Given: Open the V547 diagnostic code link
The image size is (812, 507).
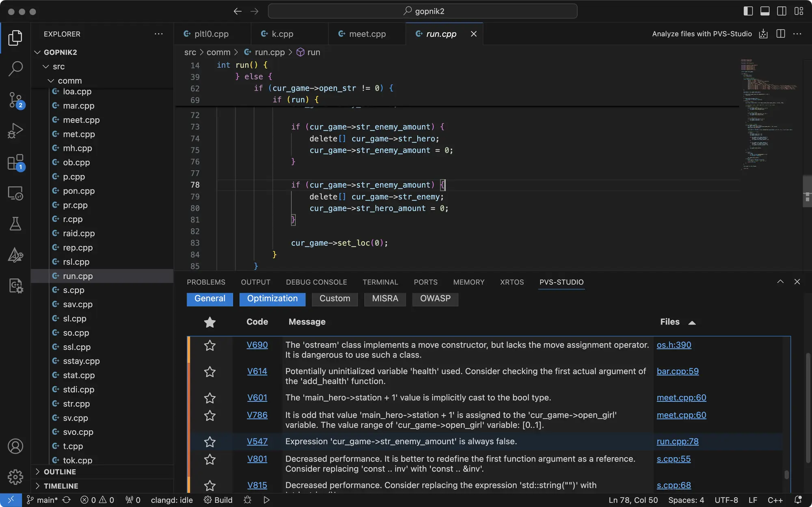Looking at the screenshot, I should click(257, 441).
